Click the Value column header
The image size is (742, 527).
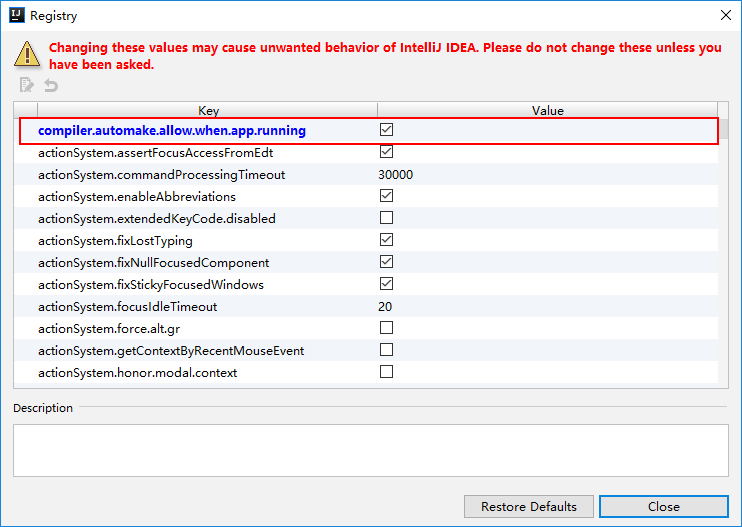pyautogui.click(x=547, y=111)
